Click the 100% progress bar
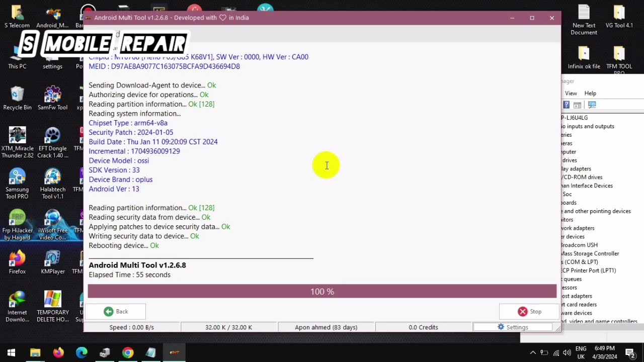Viewport: 644px width, 362px height. pyautogui.click(x=322, y=292)
